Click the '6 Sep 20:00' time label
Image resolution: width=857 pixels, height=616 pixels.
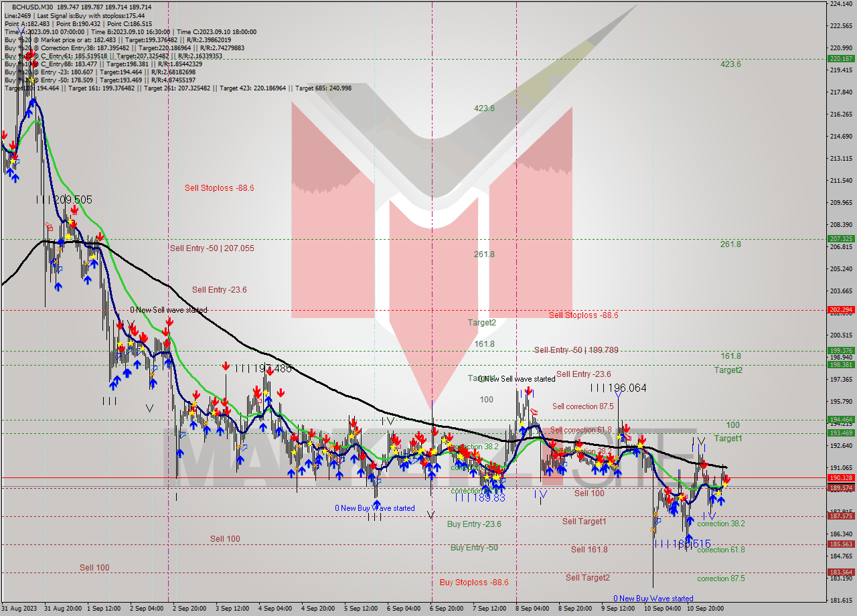click(447, 609)
